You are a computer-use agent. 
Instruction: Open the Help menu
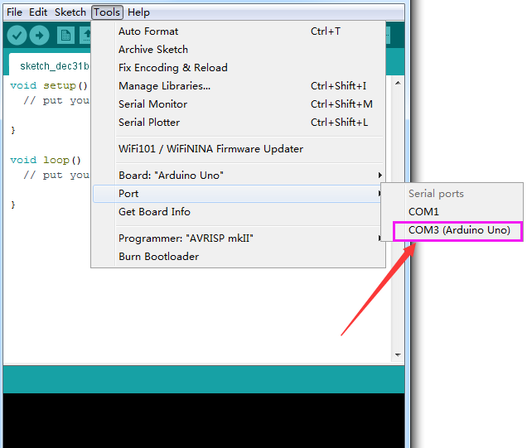click(x=138, y=12)
